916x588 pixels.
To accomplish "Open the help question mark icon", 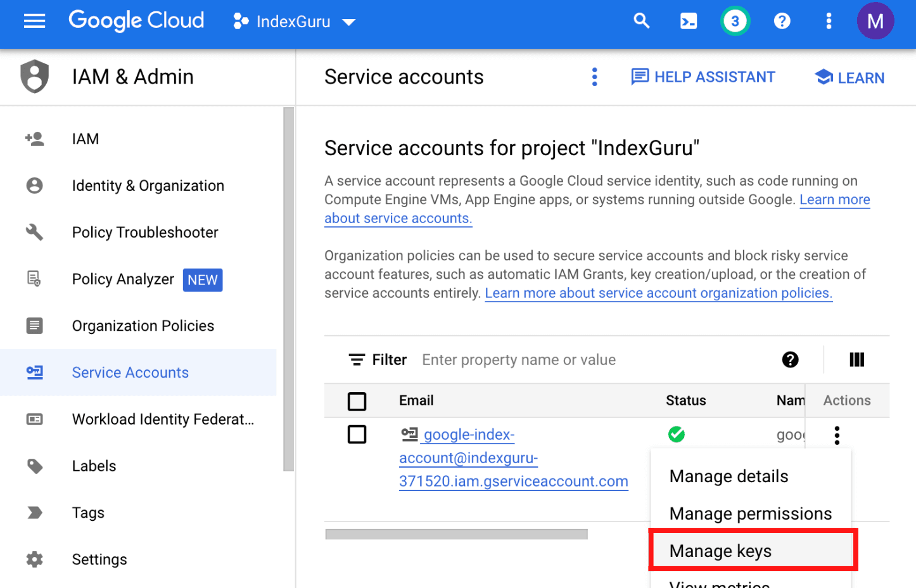I will (x=782, y=22).
